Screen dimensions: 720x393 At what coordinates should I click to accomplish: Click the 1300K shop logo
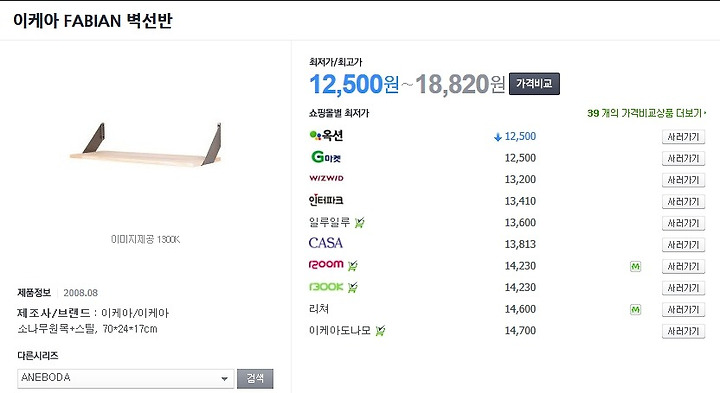pyautogui.click(x=326, y=286)
